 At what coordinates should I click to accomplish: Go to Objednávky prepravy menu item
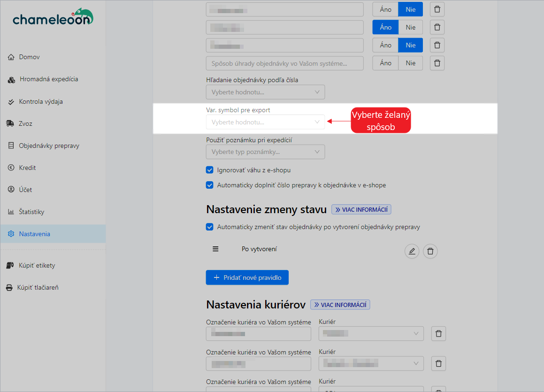pos(49,146)
